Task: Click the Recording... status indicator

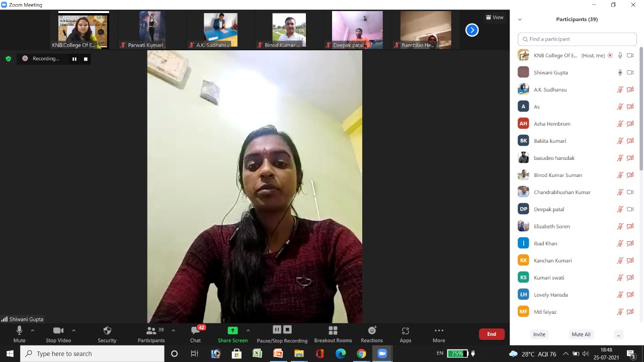Action: pyautogui.click(x=41, y=59)
